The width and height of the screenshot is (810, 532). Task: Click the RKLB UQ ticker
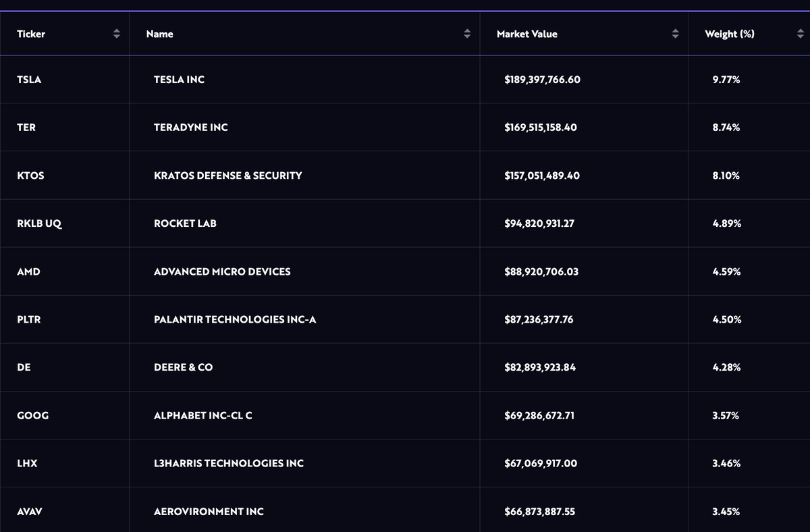click(39, 223)
